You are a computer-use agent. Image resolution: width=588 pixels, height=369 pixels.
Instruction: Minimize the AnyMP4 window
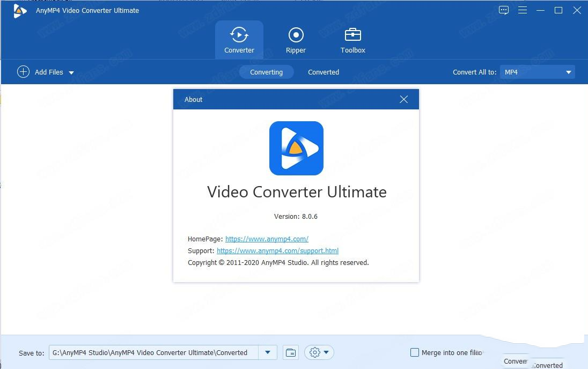(x=540, y=10)
